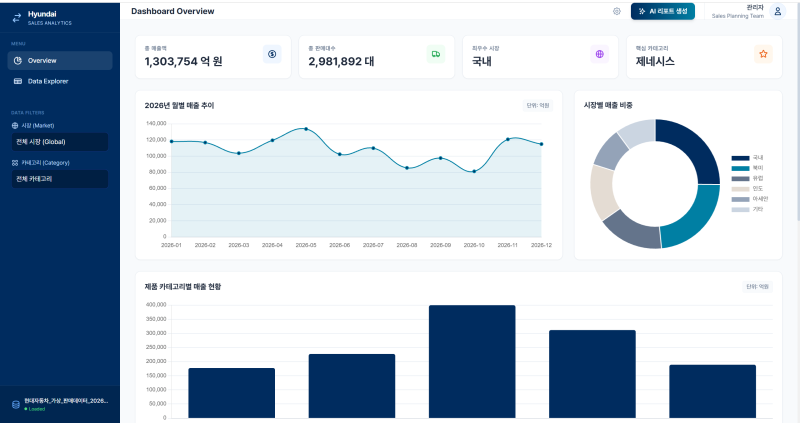800x423 pixels.
Task: Click the 2026-08 data point on line chart
Action: point(407,168)
